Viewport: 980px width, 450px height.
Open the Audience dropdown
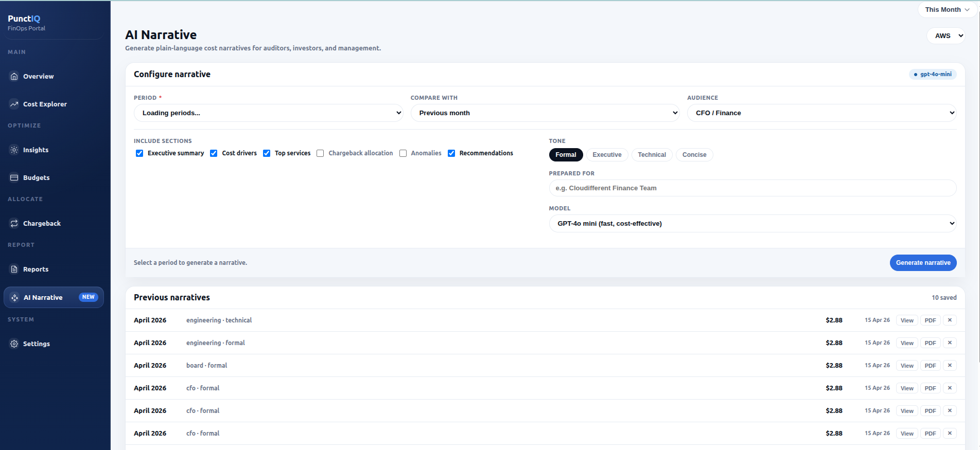point(821,113)
